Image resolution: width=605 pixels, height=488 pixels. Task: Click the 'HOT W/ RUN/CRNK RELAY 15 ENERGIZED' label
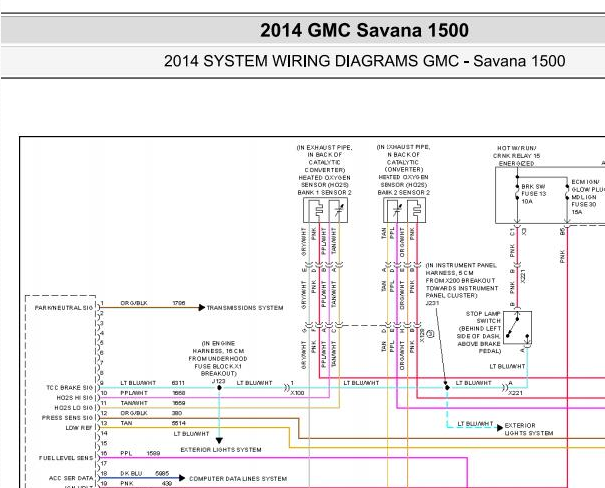pos(517,156)
